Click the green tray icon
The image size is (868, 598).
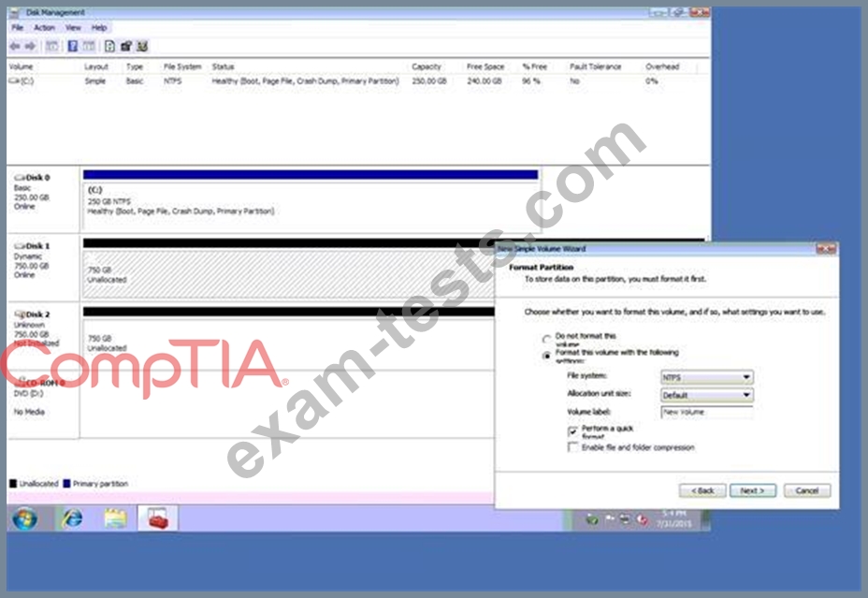(x=592, y=520)
